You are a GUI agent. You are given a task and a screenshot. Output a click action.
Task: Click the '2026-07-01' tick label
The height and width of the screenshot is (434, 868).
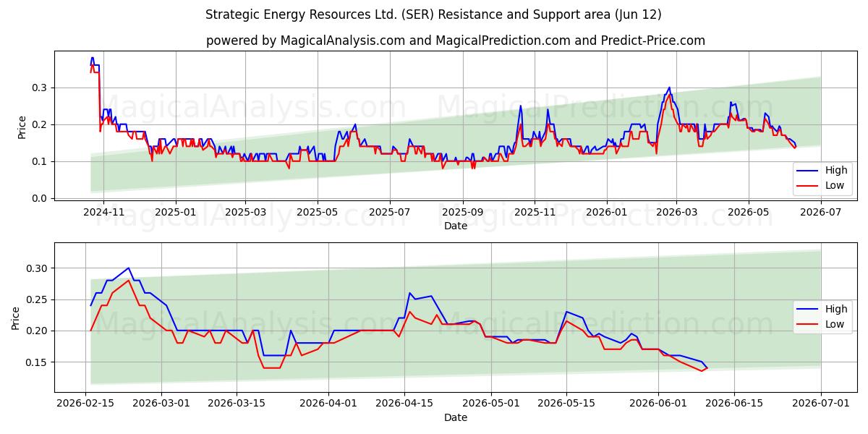821,404
